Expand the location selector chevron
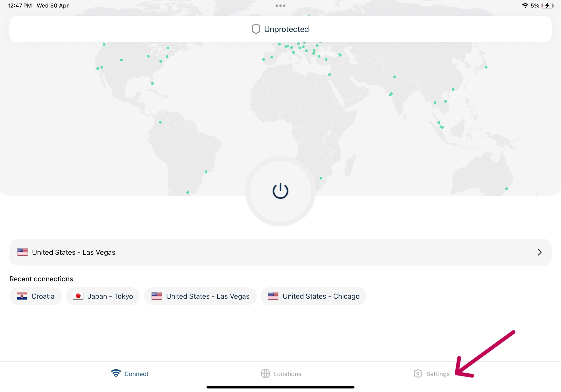This screenshot has height=392, width=561. click(x=539, y=252)
